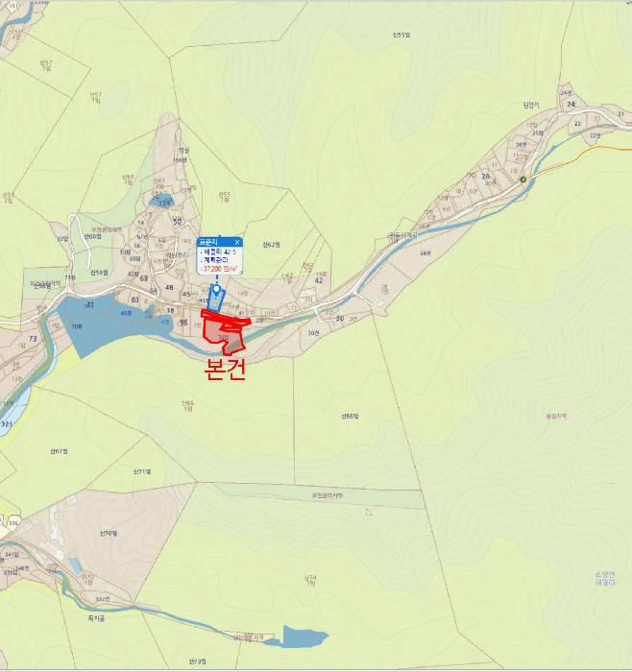The image size is (632, 672).
Task: Click parcel number 73
Action: pyautogui.click(x=33, y=339)
